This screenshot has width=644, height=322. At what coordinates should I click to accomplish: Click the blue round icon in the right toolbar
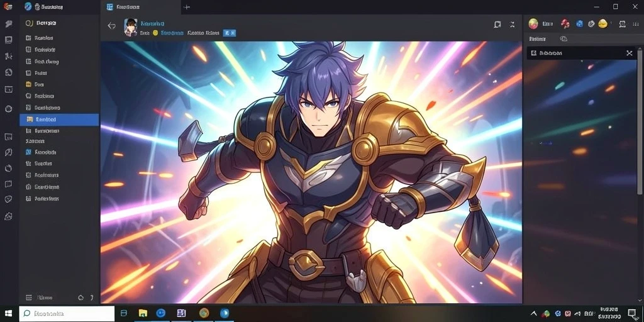pos(579,24)
